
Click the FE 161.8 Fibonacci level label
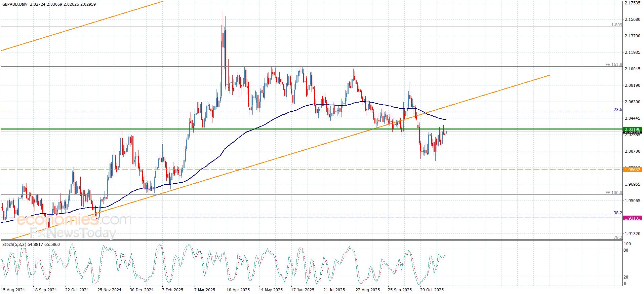tap(614, 65)
